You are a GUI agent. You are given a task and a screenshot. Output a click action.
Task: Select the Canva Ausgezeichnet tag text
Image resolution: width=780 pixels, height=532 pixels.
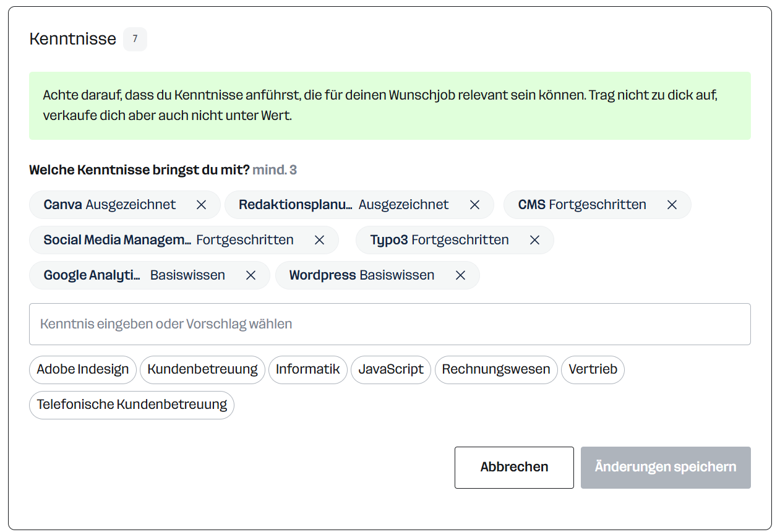109,205
